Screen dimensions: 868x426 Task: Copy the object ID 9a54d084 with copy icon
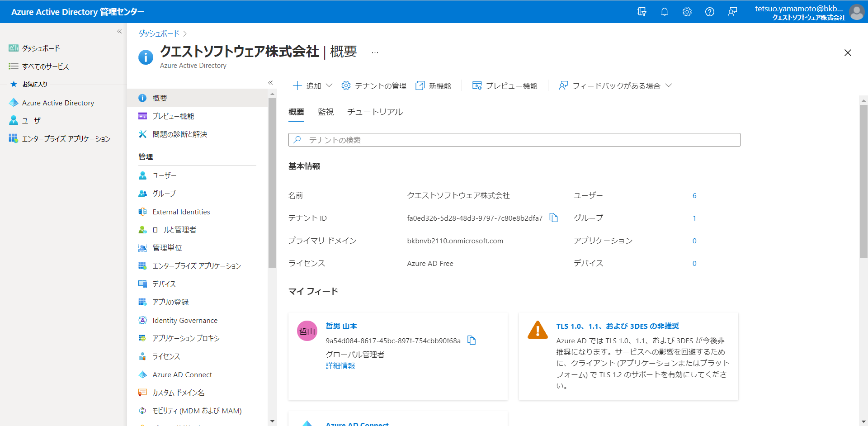click(x=472, y=340)
